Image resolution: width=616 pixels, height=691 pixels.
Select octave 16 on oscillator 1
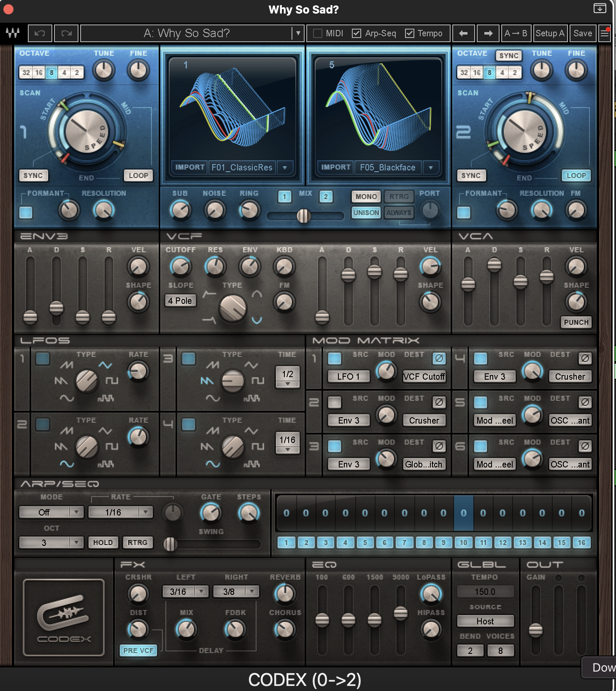pyautogui.click(x=39, y=73)
